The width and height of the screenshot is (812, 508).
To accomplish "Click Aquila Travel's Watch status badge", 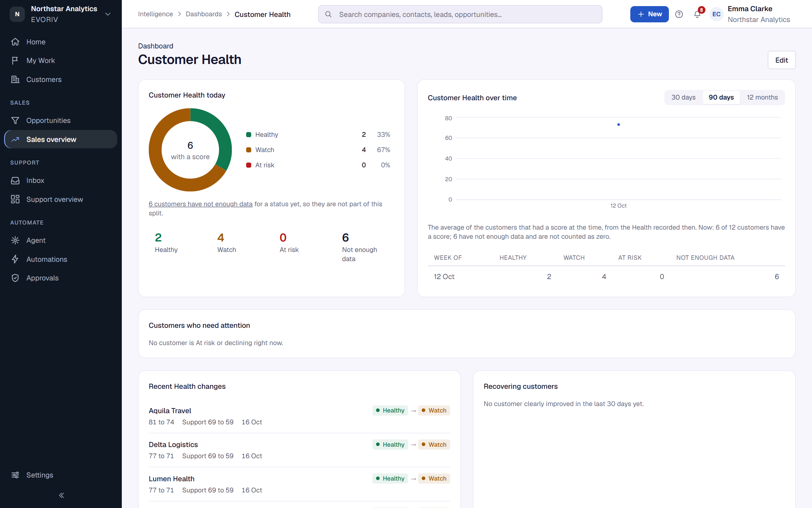I will pos(434,410).
